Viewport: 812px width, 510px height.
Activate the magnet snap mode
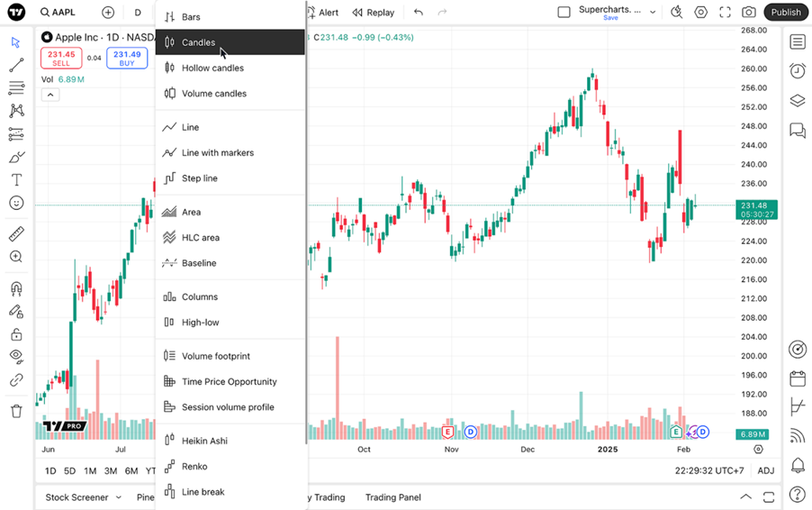click(x=16, y=288)
